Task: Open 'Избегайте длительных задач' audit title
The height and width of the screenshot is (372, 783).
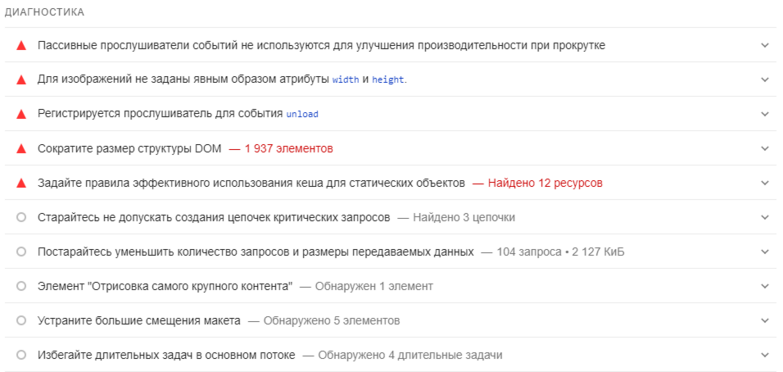Action: pos(166,356)
